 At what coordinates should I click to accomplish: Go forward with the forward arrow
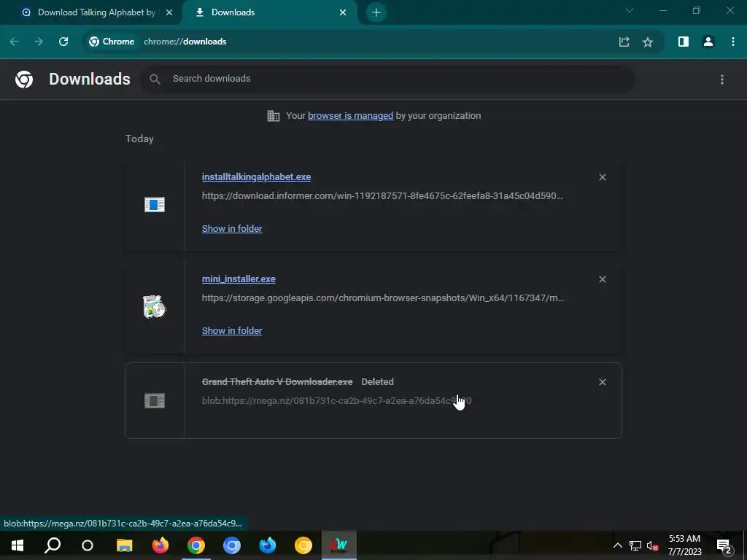39,42
